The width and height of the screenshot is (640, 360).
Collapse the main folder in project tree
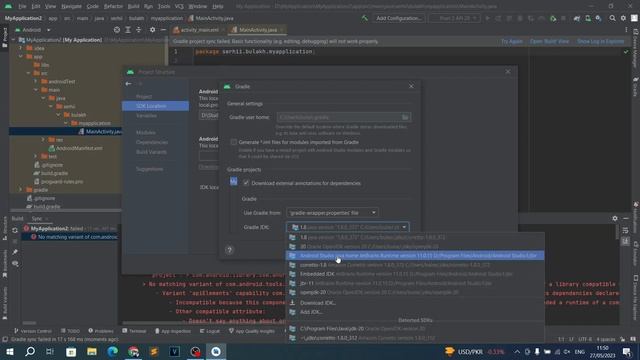(x=36, y=90)
